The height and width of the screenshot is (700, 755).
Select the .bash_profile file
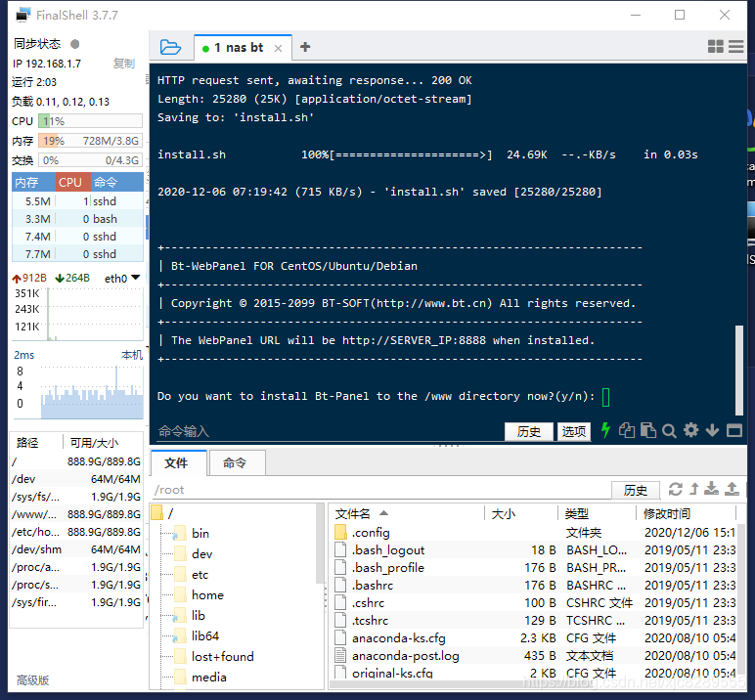(535, 568)
